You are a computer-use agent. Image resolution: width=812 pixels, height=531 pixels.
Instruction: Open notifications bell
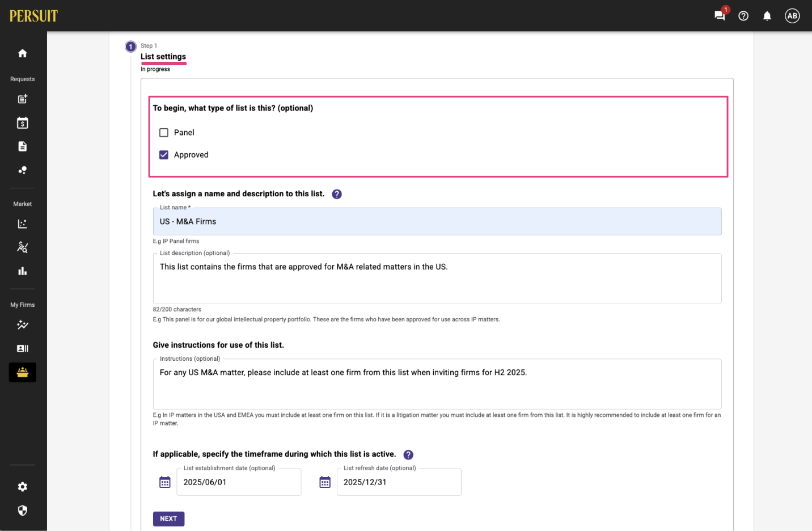(x=767, y=16)
